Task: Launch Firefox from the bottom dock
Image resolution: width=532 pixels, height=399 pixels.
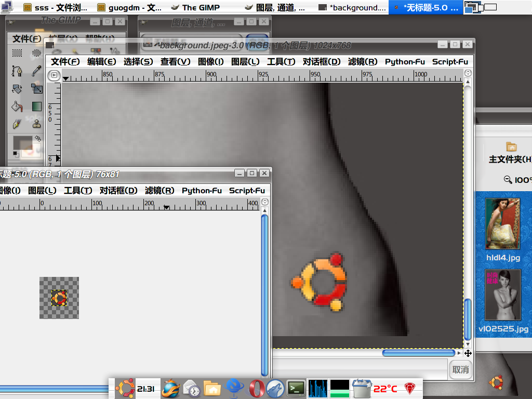Action: (170, 389)
